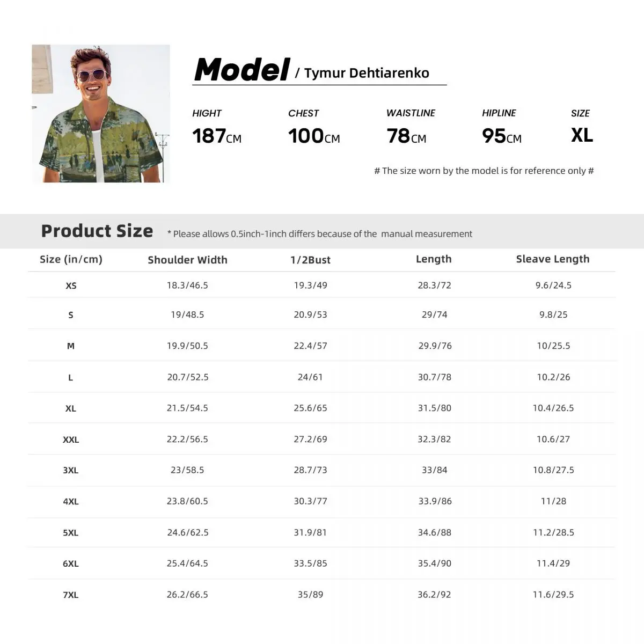
Task: Click the 95CM hipline value
Action: 501,136
